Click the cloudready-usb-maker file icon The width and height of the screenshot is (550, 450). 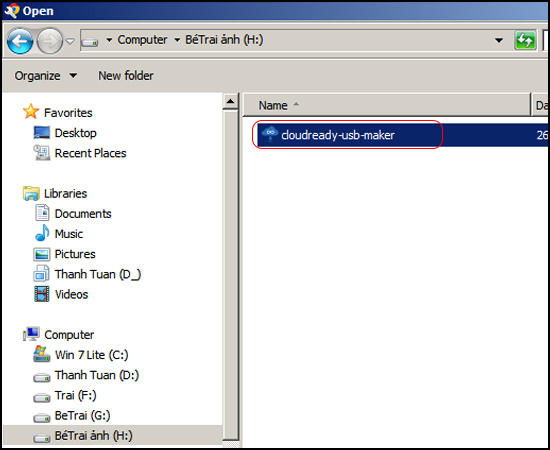(270, 135)
